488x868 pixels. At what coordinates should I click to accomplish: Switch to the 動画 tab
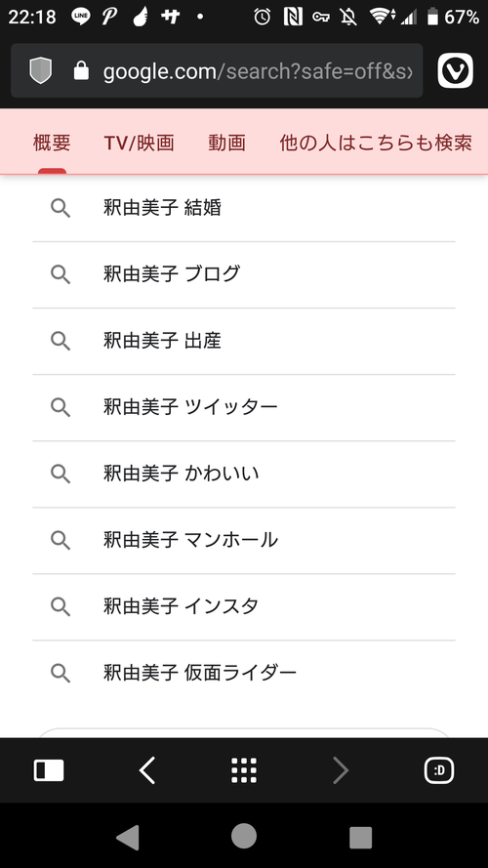pyautogui.click(x=226, y=143)
